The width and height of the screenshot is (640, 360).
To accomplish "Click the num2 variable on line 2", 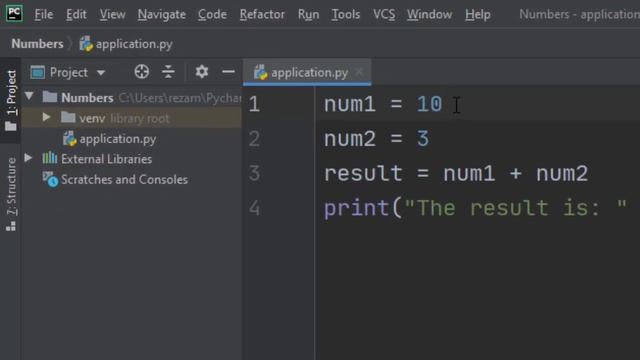I will [x=350, y=139].
